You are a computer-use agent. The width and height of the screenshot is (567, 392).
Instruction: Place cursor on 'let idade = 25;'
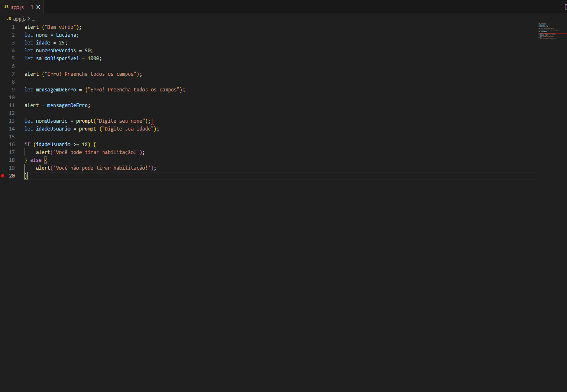click(46, 43)
